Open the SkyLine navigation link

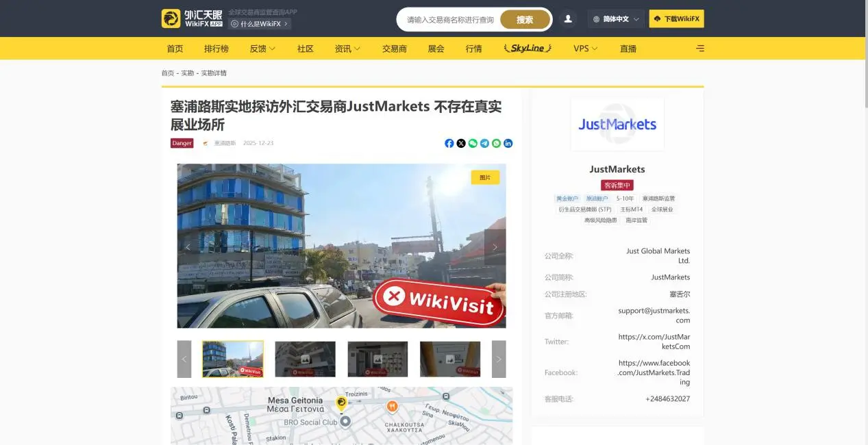(x=528, y=49)
